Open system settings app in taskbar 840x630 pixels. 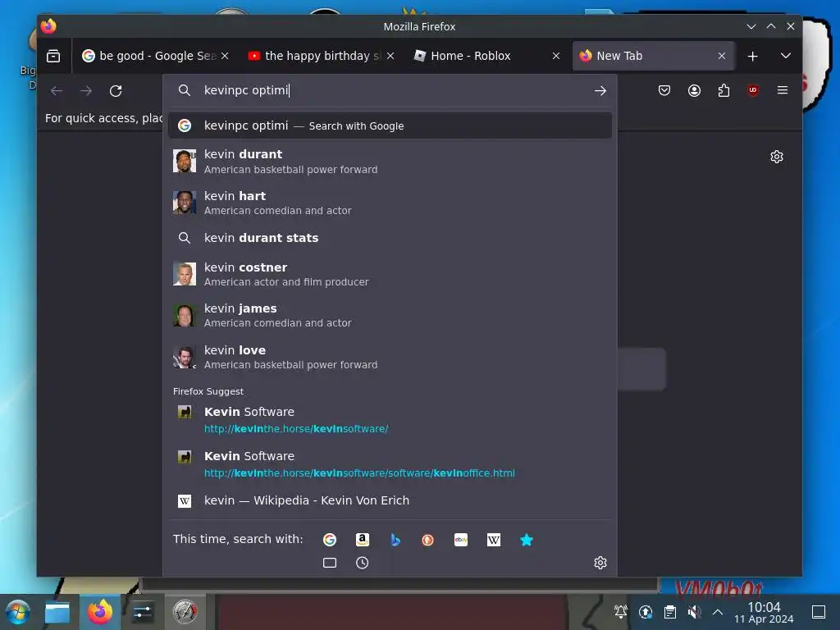coord(143,612)
